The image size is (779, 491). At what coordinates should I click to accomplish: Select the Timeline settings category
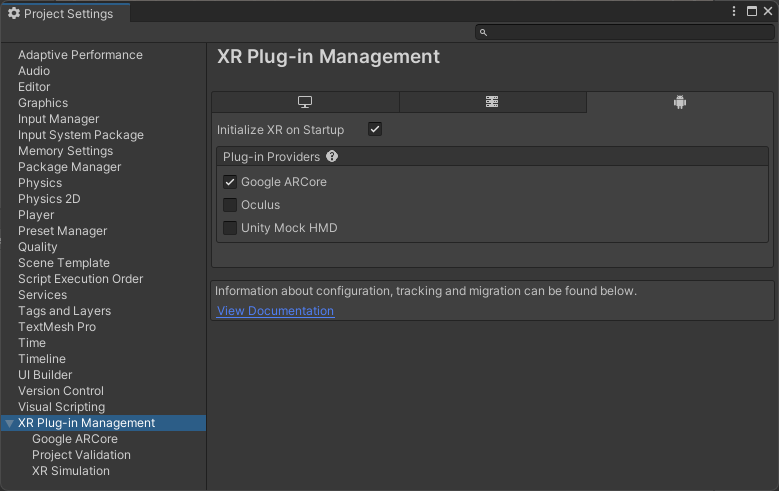[x=42, y=358]
